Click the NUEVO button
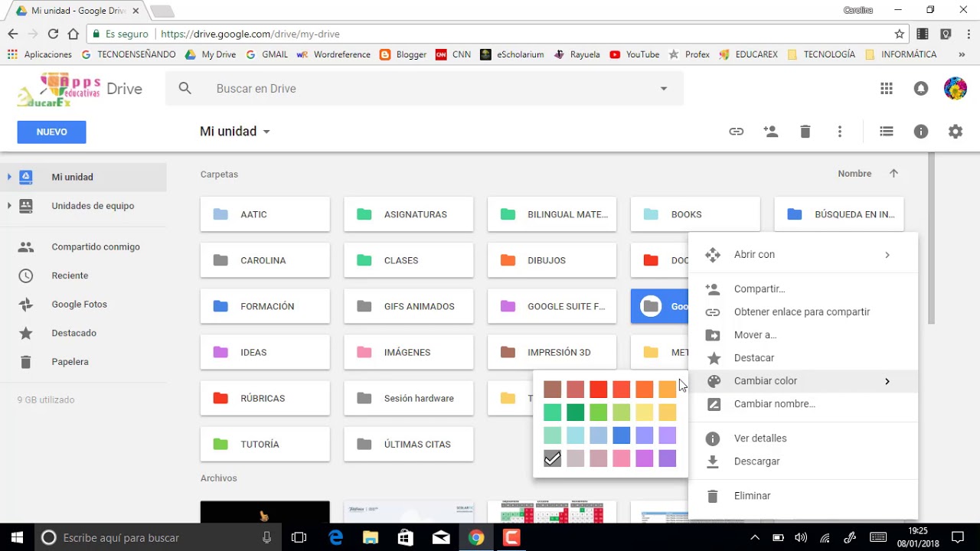This screenshot has height=551, width=980. [51, 132]
